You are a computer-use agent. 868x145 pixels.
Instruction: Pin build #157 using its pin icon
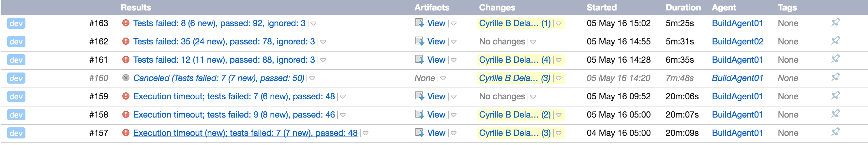pyautogui.click(x=835, y=132)
